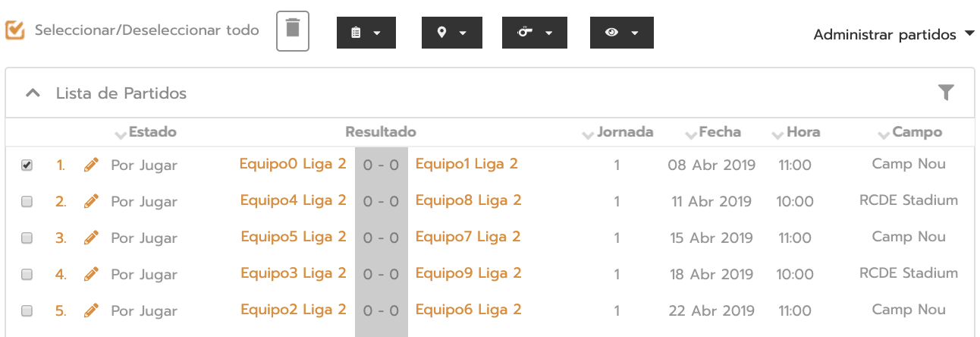Uncheck the checkbox for match 1
The height and width of the screenshot is (337, 980).
pos(27,165)
